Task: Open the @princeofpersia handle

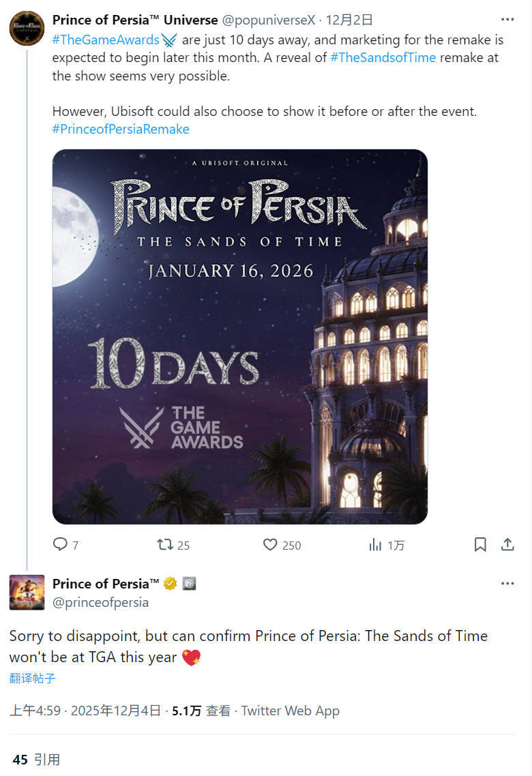Action: pos(100,602)
